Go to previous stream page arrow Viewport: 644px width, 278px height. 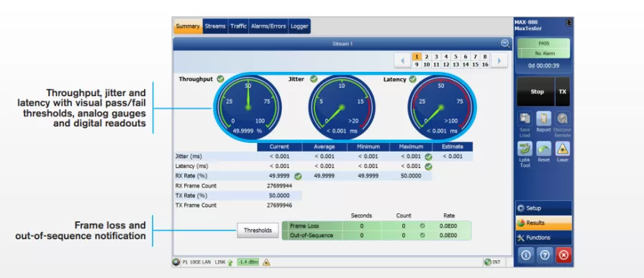pyautogui.click(x=402, y=60)
